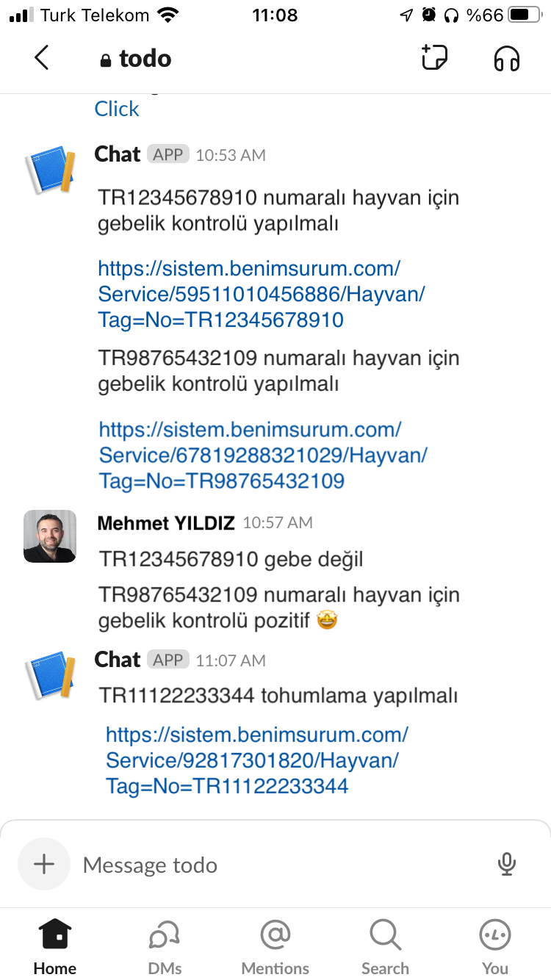
Task: Tap Mehmet YILDIZ's profile photo
Action: 48,536
